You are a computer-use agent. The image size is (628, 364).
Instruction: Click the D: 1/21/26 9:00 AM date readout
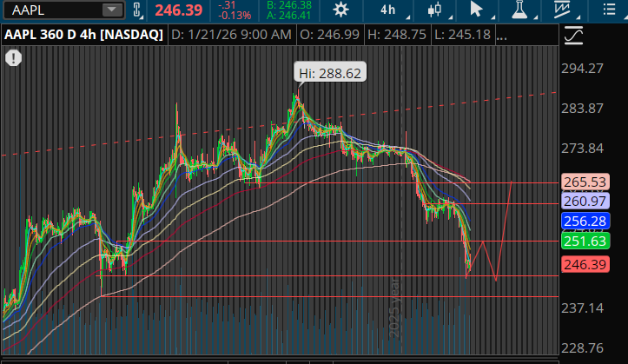tap(232, 35)
